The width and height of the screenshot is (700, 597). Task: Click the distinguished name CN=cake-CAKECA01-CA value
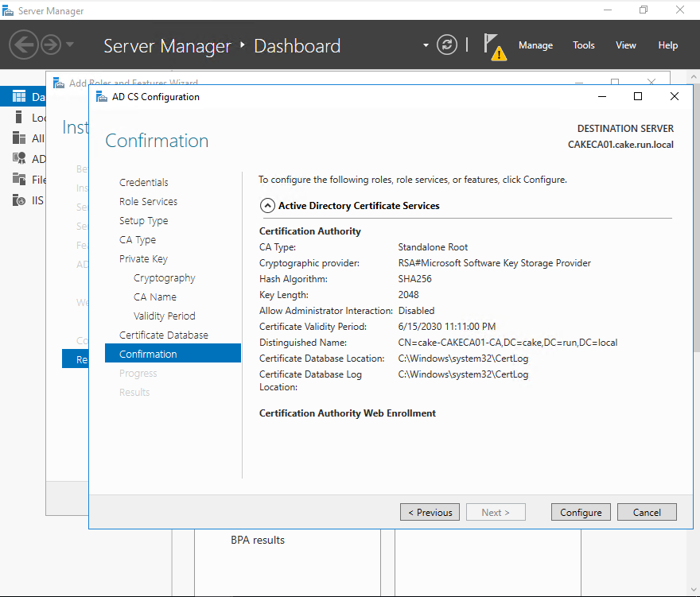(x=507, y=343)
